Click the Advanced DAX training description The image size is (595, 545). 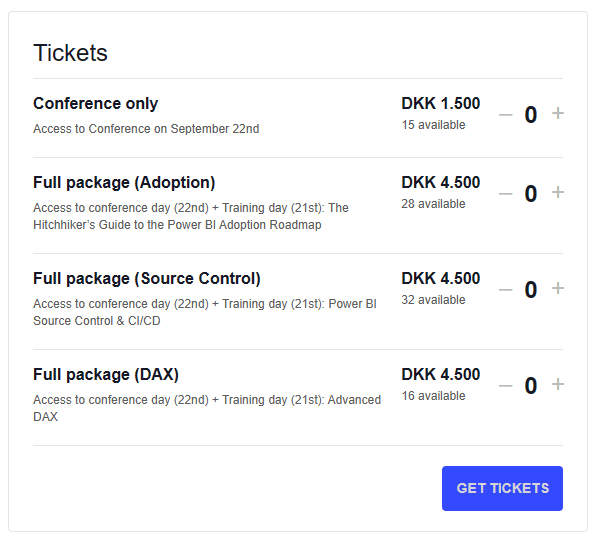click(207, 408)
